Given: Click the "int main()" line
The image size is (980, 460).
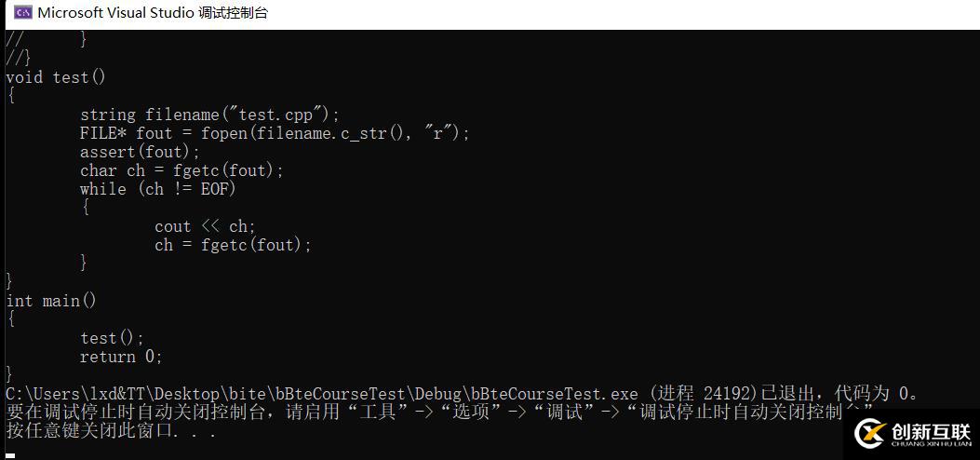Looking at the screenshot, I should coord(51,301).
